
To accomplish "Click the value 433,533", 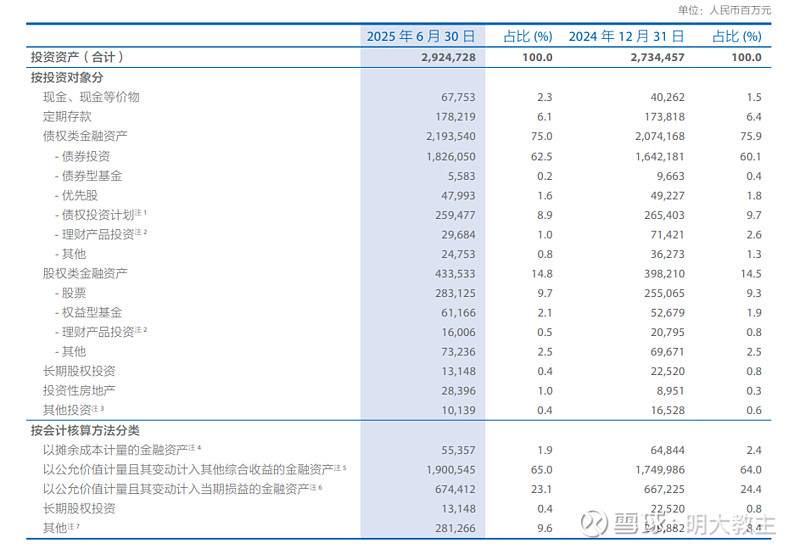I will [455, 273].
